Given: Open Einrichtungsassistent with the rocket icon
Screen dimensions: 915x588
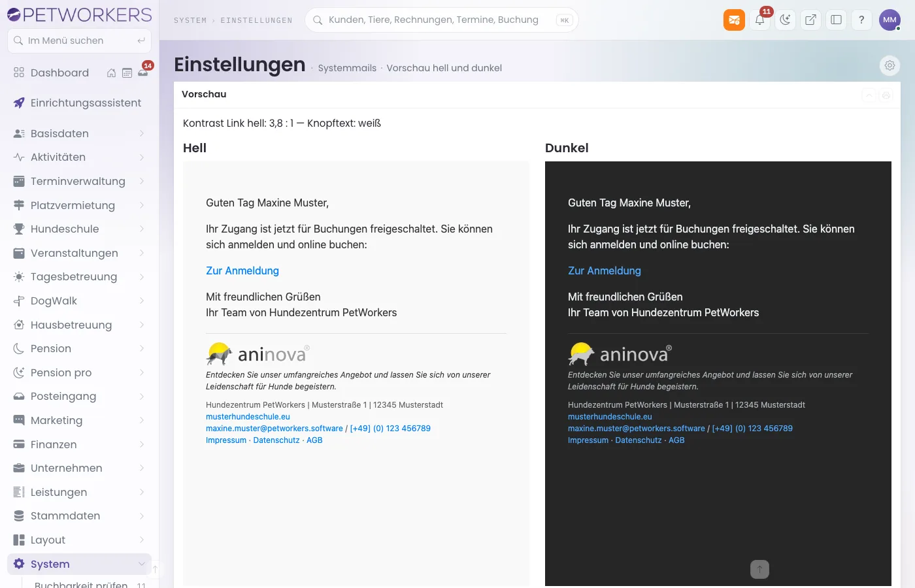Looking at the screenshot, I should 79,103.
